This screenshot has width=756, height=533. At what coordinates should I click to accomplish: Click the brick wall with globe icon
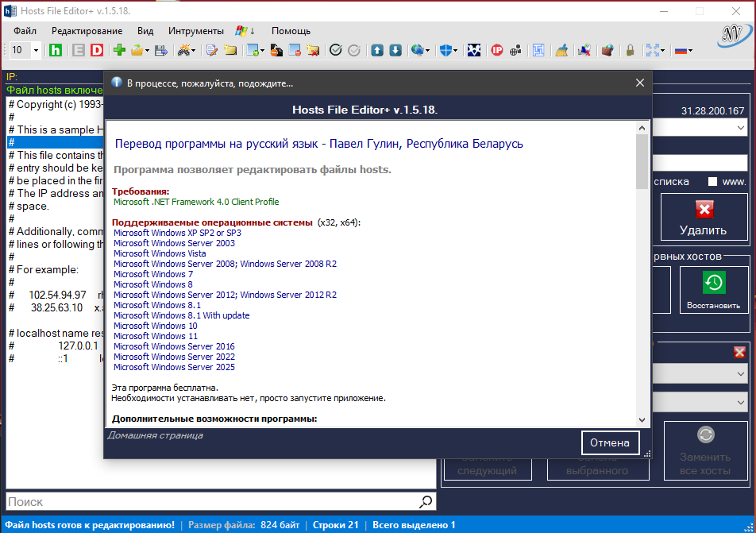607,50
